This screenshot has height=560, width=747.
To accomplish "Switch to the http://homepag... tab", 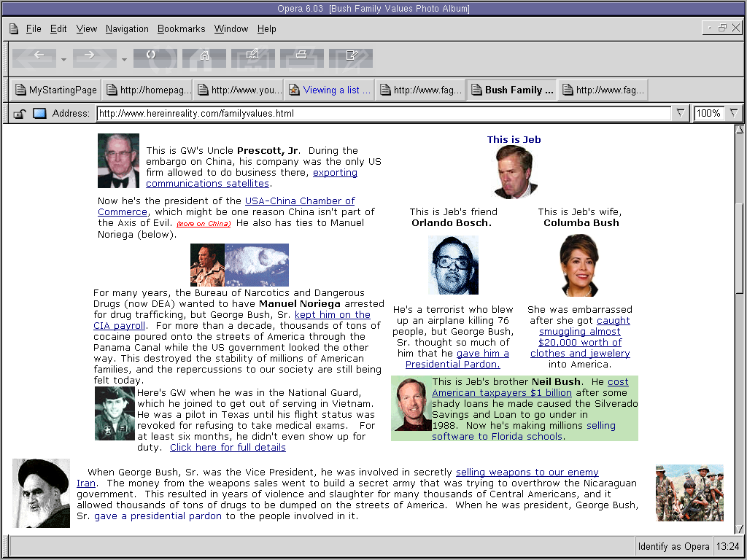I will pos(148,90).
